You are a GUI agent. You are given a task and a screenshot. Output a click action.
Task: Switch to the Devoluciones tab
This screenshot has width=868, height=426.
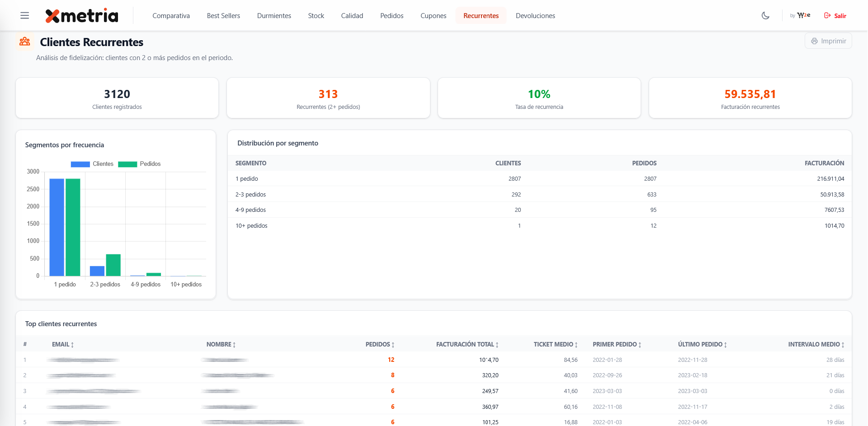[x=535, y=16]
